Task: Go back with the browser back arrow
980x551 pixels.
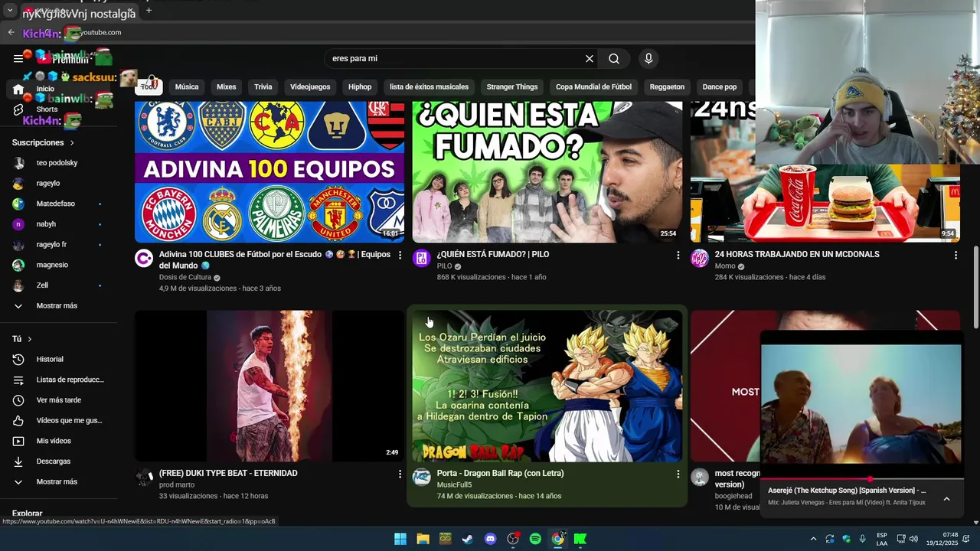Action: [11, 32]
